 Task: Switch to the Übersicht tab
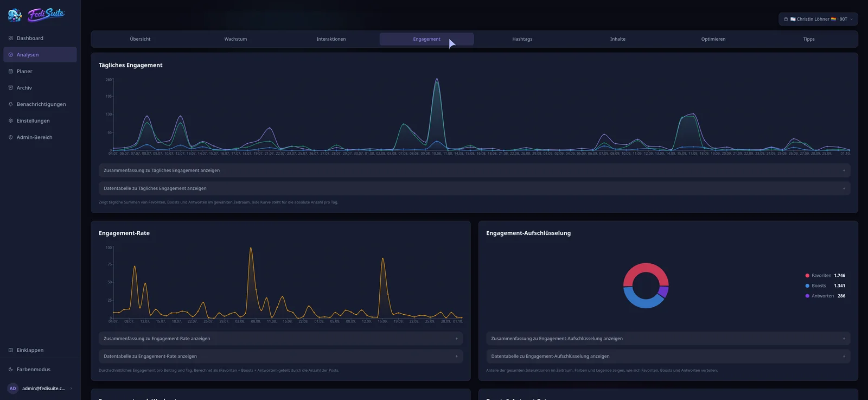pos(140,39)
